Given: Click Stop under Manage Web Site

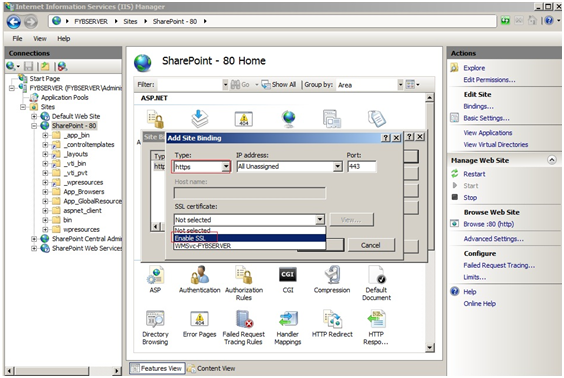Looking at the screenshot, I should pos(470,197).
